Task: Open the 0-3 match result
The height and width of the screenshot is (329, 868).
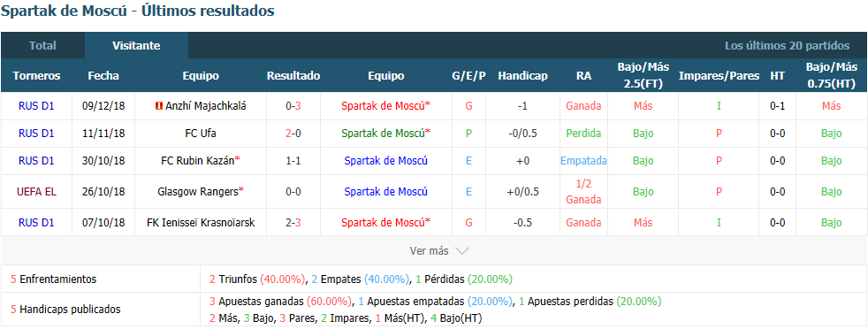Action: click(x=293, y=106)
